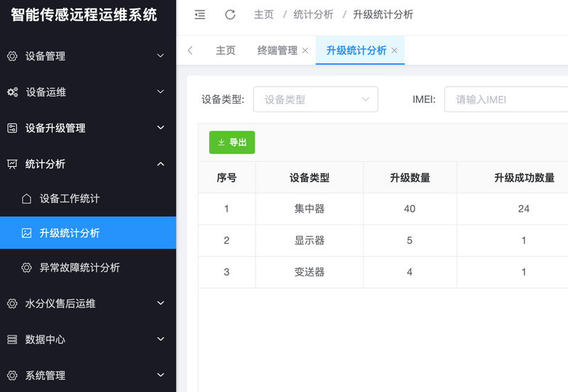Close the 终端管理 tab

click(305, 50)
